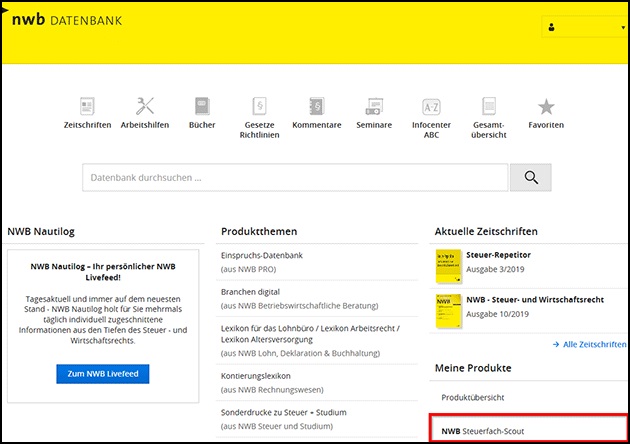Viewport: 630px width, 444px height.
Task: Open Gesetze Richtlinien icon
Action: pos(259,106)
